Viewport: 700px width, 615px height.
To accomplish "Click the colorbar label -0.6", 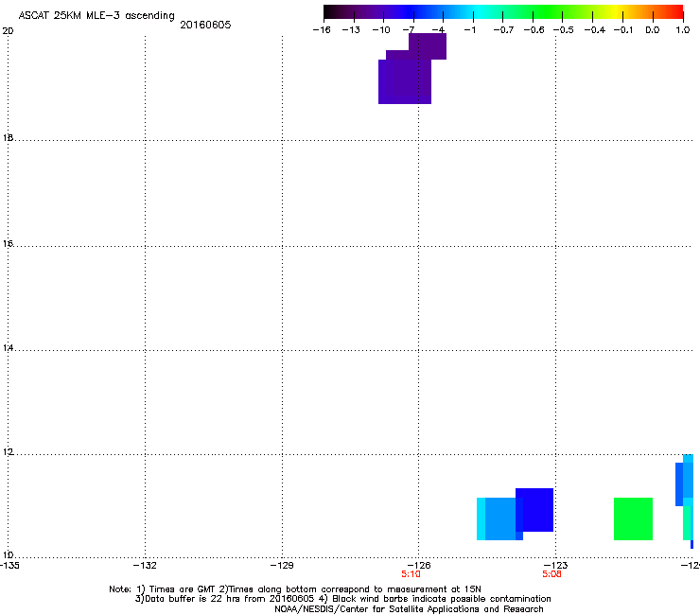I will pyautogui.click(x=534, y=30).
